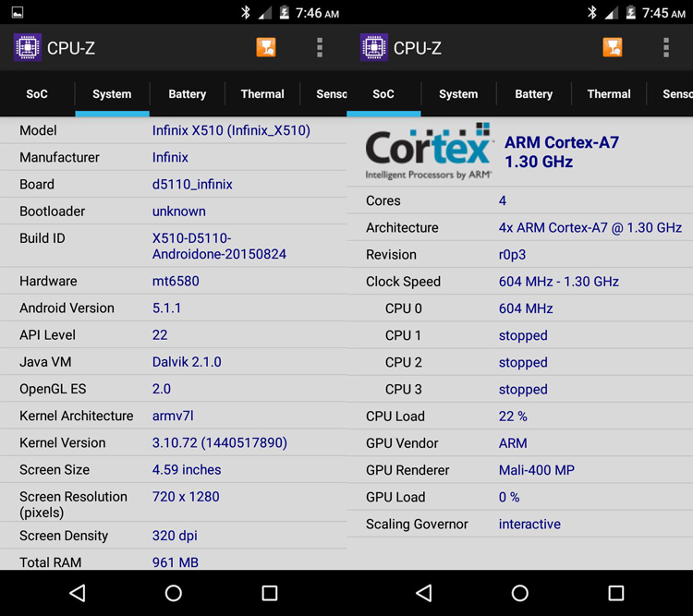Tap the ARM Cortex-A7 1.30 GHz heading
Viewport: 693px width, 616px height.
click(561, 152)
